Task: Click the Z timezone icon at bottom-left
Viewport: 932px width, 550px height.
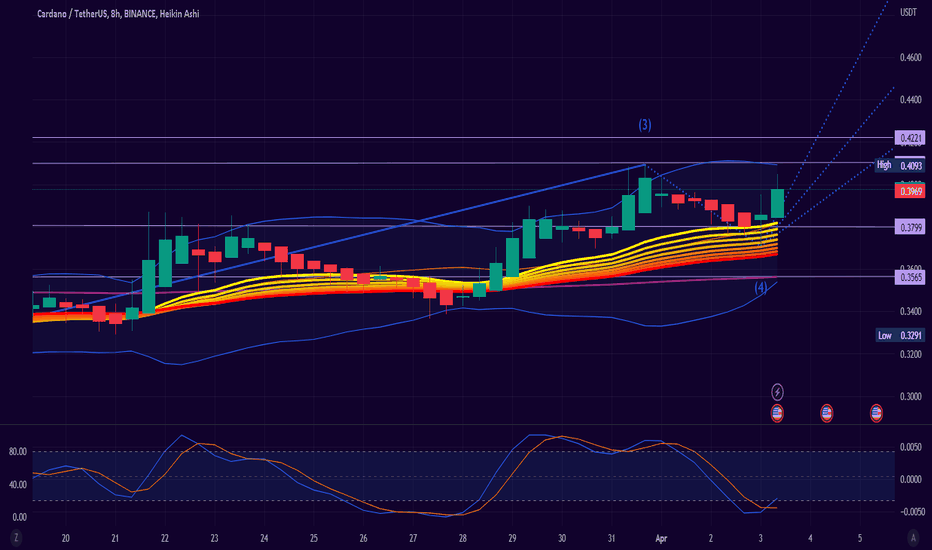Action: click(x=16, y=538)
